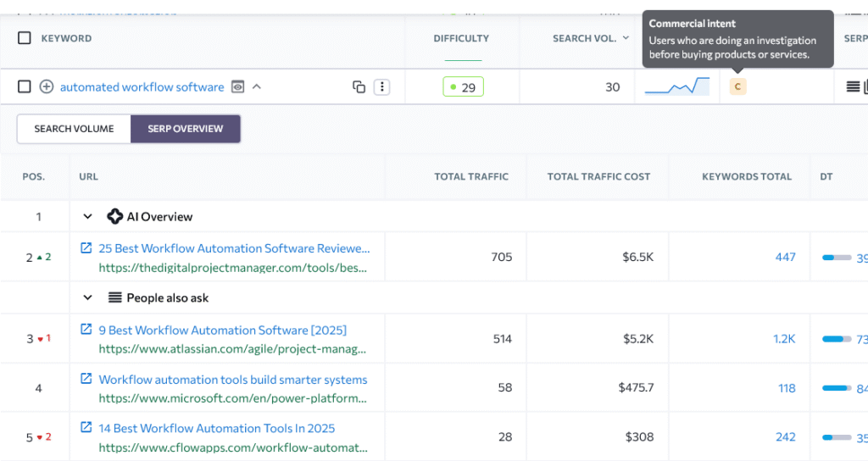Collapse the keyword details with the up chevron
This screenshot has height=461, width=868.
tap(257, 87)
